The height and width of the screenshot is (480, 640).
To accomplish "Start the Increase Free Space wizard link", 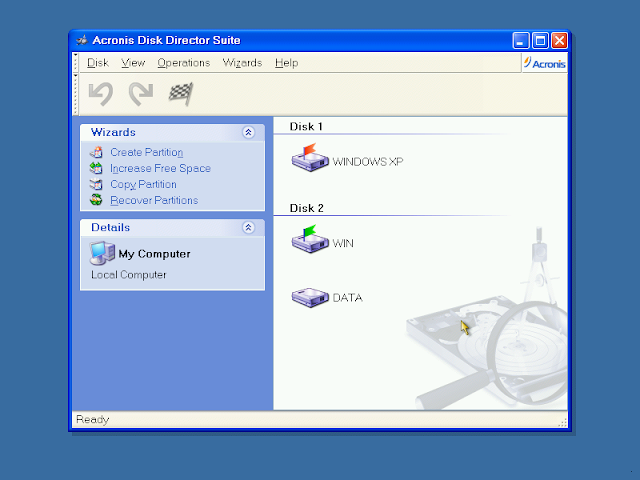I will point(160,168).
